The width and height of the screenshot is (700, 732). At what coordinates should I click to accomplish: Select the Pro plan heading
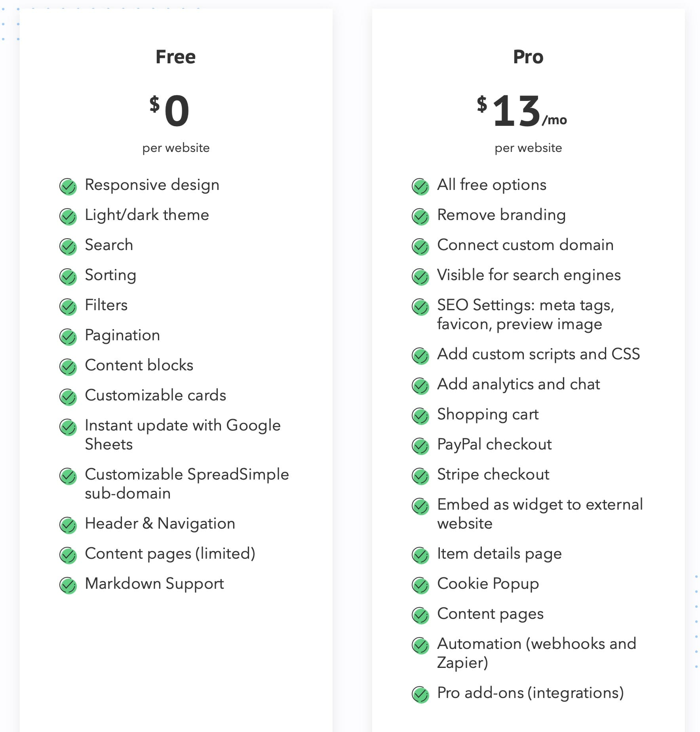point(528,57)
